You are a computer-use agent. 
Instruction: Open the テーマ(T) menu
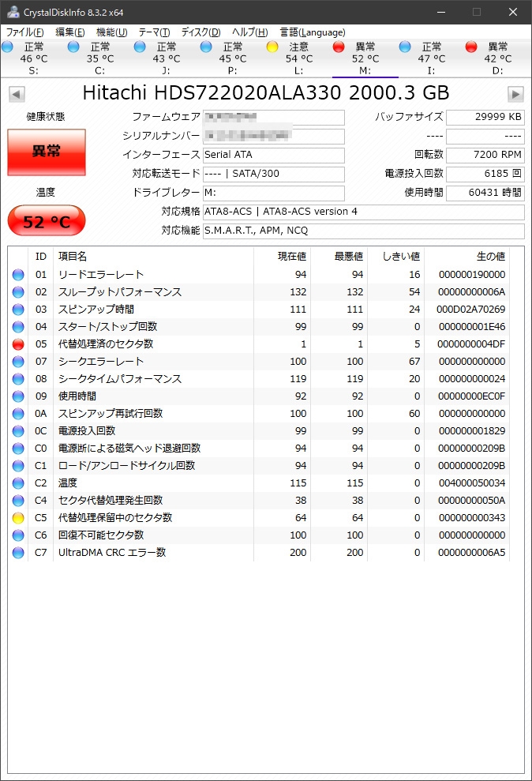[x=154, y=32]
